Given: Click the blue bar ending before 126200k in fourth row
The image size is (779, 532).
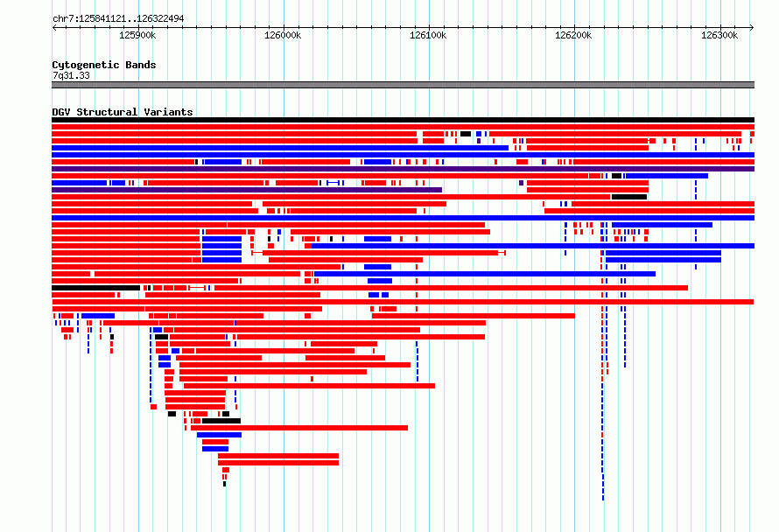Looking at the screenshot, I should pos(280,148).
